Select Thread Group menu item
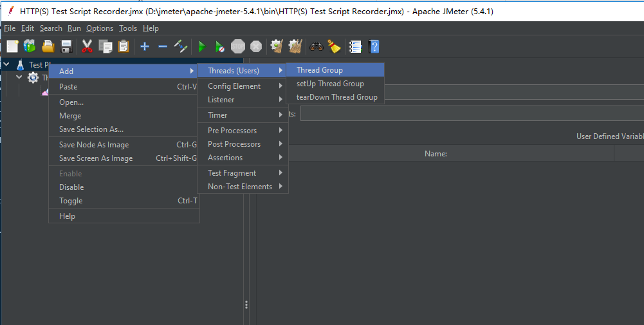This screenshot has width=644, height=325. 335,70
